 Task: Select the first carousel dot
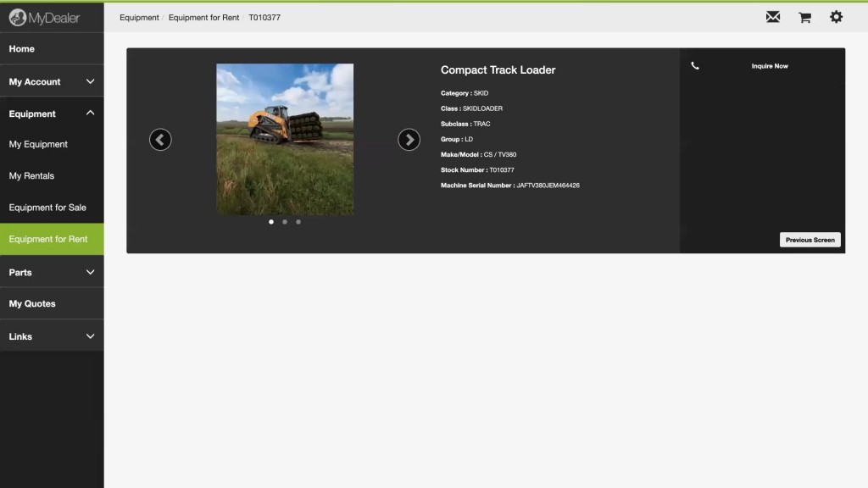click(271, 222)
